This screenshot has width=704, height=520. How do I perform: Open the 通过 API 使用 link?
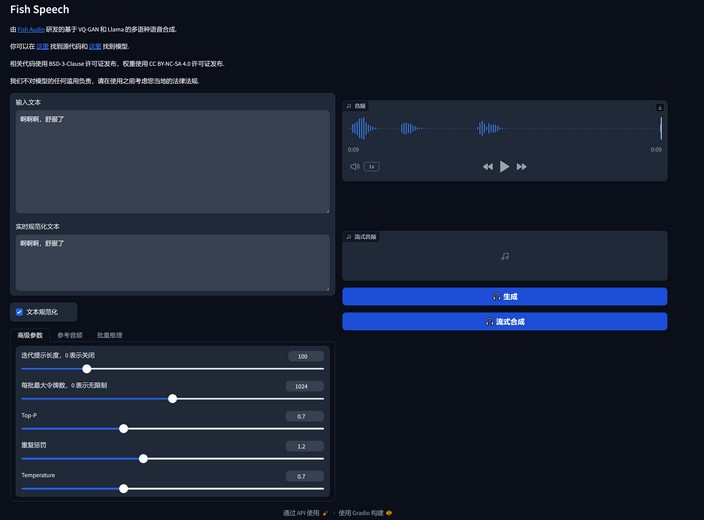tap(305, 513)
